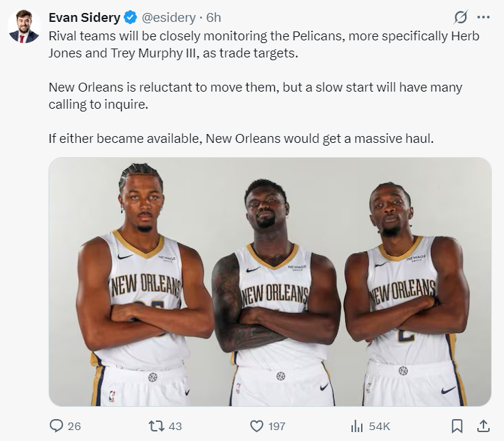504x441 pixels.
Task: Open the share arrow menu
Action: point(483,426)
